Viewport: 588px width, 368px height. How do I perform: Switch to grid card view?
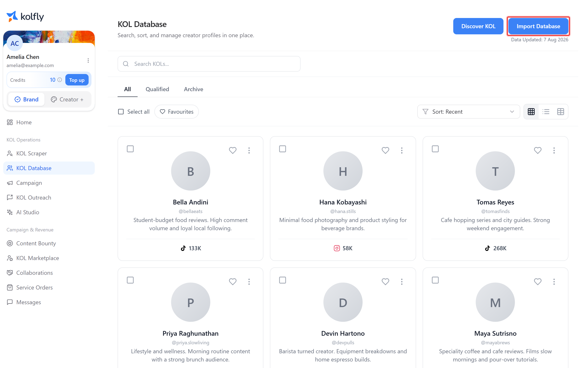point(531,112)
